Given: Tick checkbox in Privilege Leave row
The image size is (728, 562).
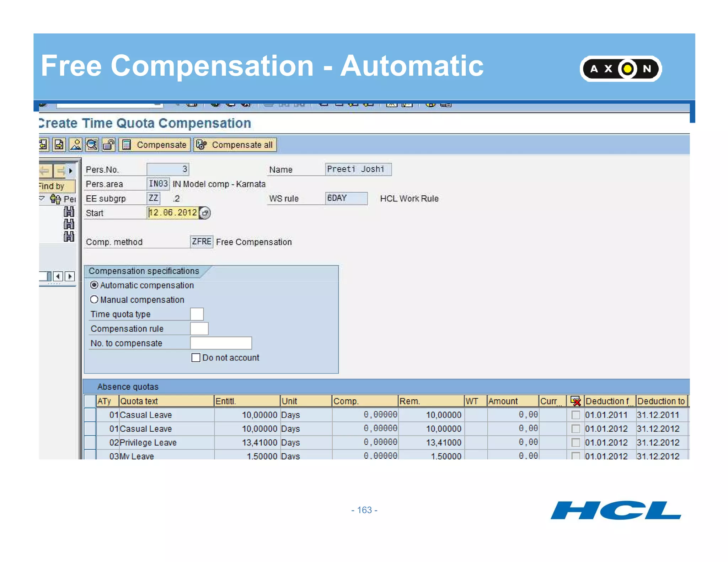Looking at the screenshot, I should click(x=576, y=442).
